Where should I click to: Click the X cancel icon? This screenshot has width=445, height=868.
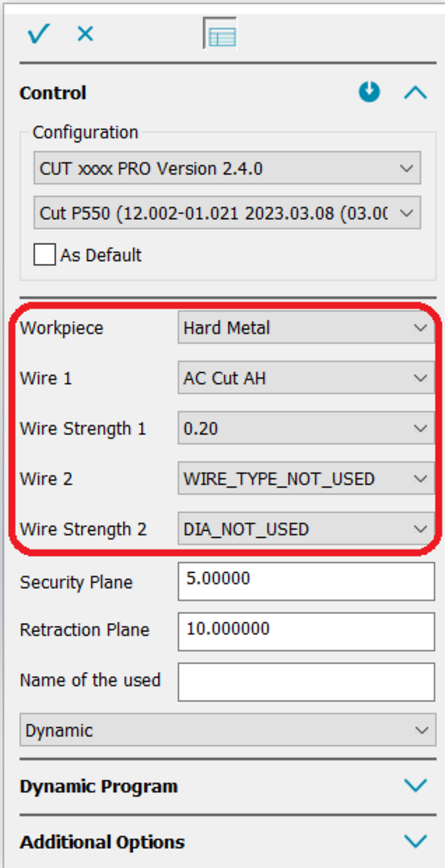[x=85, y=34]
